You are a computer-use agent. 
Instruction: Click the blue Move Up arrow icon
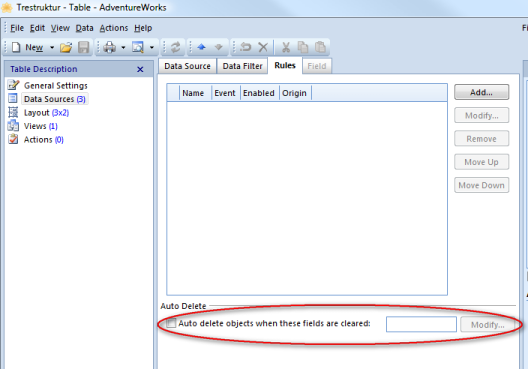201,47
